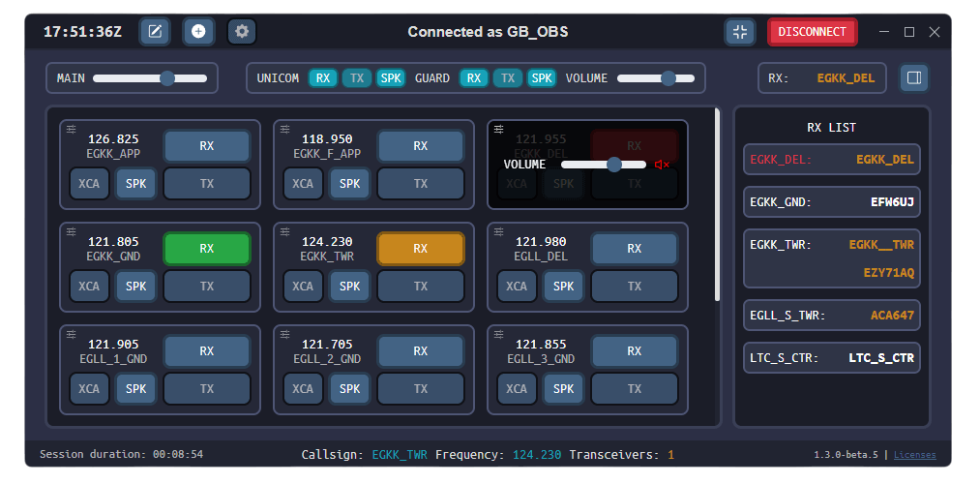Toggle SPK on EGLL_DEL card

[564, 286]
